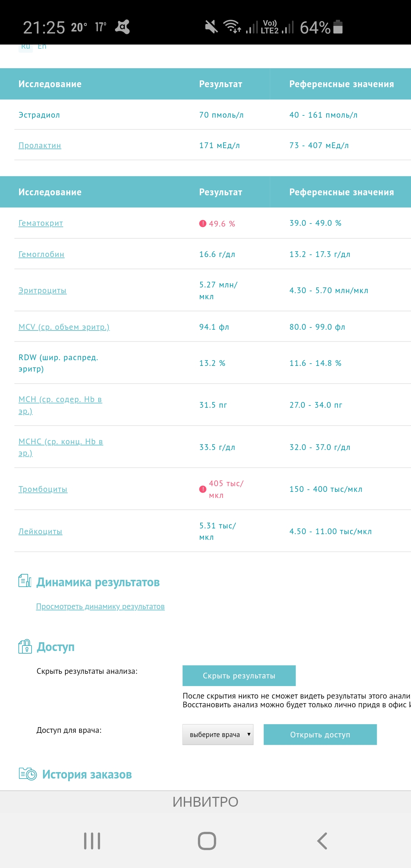The width and height of the screenshot is (411, 868).
Task: Click the История заказов clock icon
Action: [x=27, y=774]
